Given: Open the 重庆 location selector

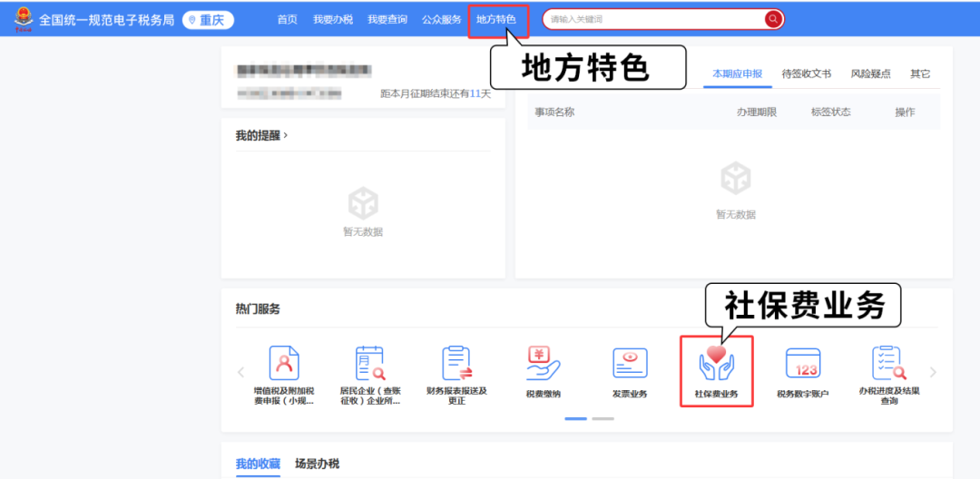Looking at the screenshot, I should [206, 20].
